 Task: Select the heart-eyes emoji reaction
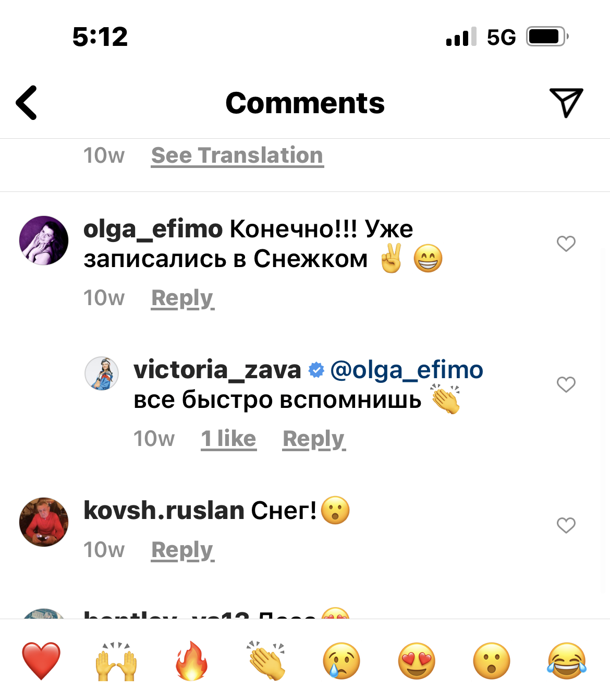click(417, 660)
